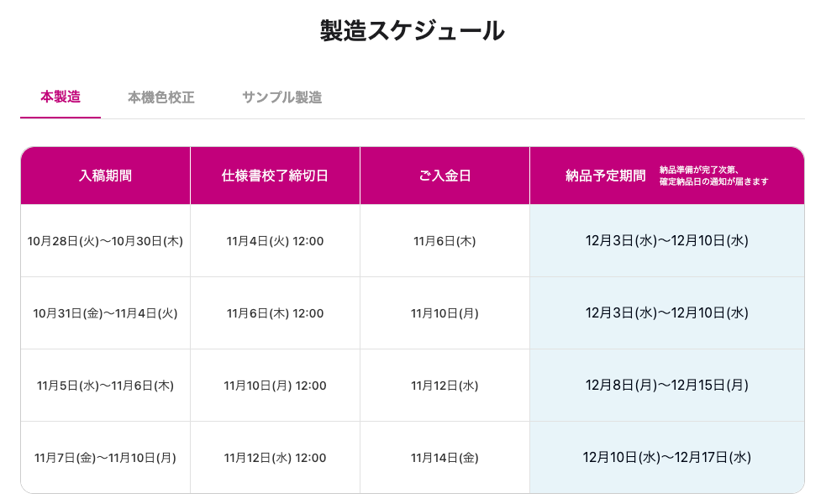Click the 11月6日(木) payment date cell
826x504 pixels.
[x=445, y=241]
